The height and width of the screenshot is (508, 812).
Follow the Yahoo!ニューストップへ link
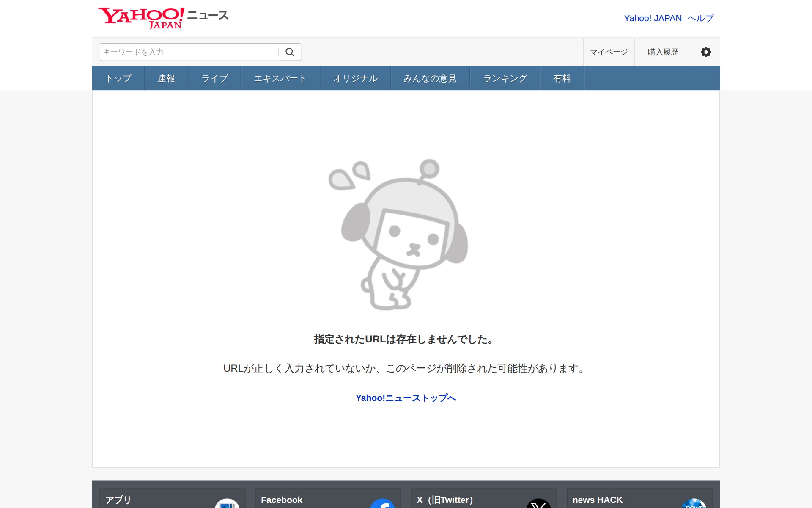406,398
